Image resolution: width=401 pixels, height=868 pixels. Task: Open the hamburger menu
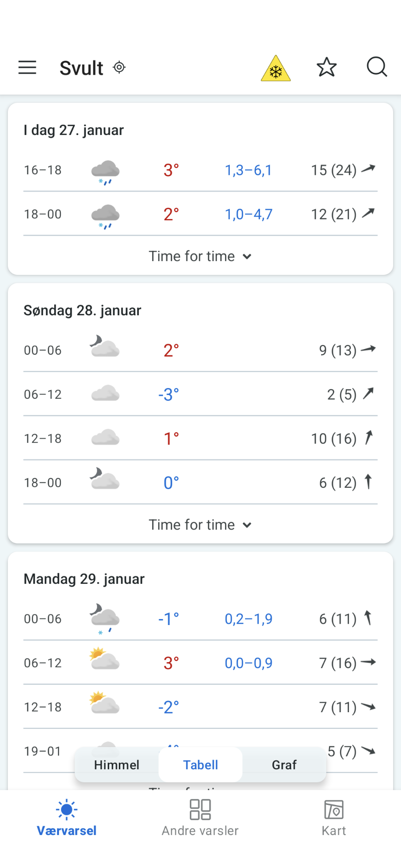[27, 68]
